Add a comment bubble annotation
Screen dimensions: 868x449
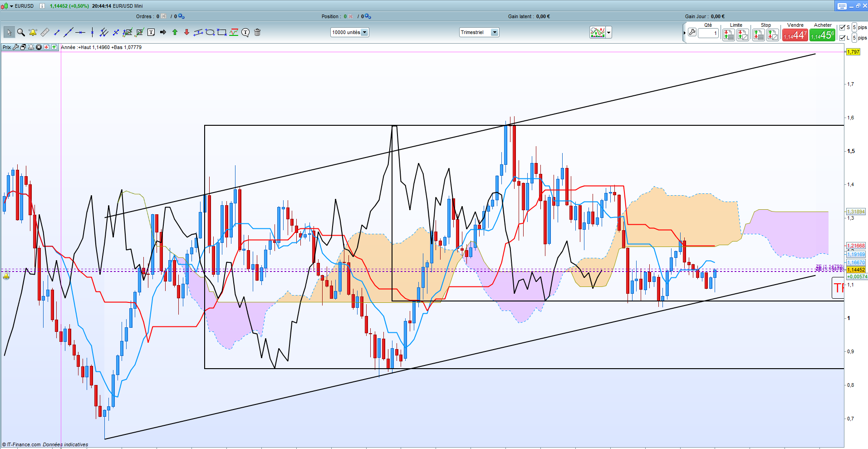click(245, 32)
